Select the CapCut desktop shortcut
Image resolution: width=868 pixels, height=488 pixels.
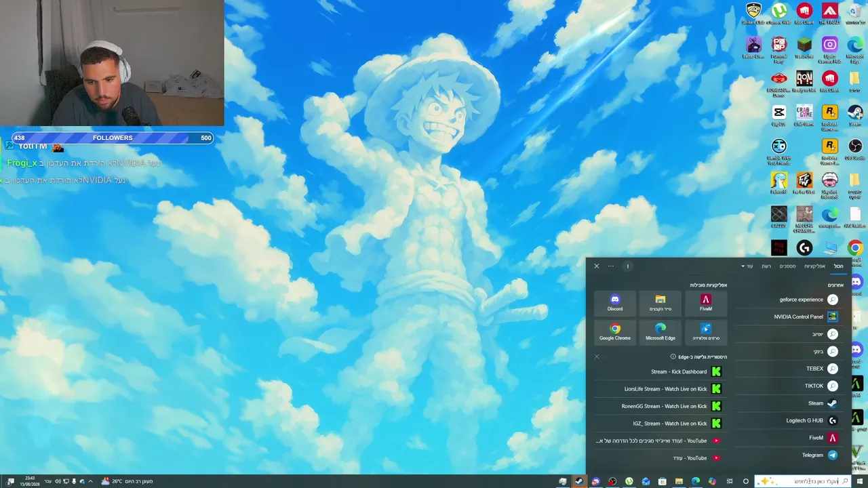pos(779,115)
